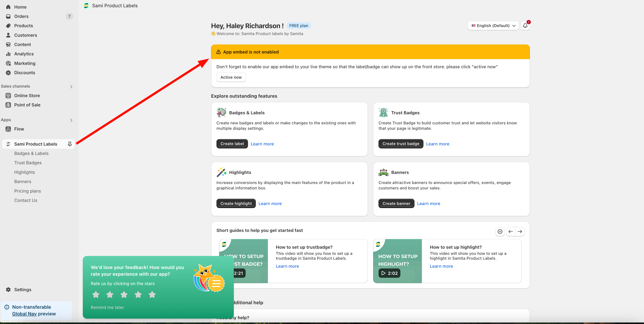Click the Online Store icon
Viewport: 644px width, 324px height.
tap(8, 95)
